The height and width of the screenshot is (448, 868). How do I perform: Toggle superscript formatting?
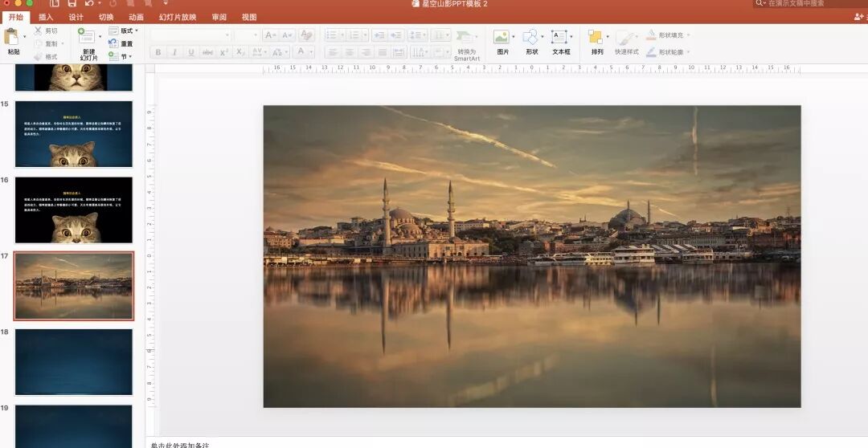pos(223,52)
